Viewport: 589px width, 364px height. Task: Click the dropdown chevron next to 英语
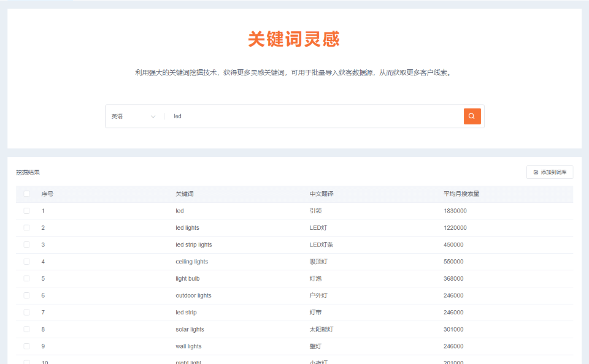(x=153, y=116)
